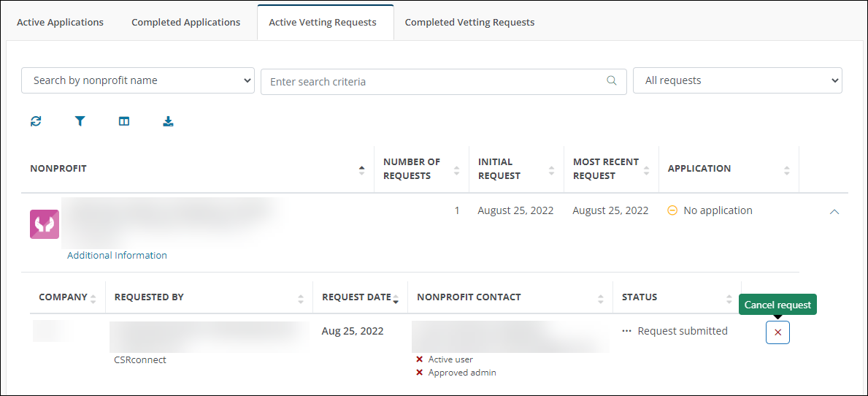Select the Active Vetting Requests tab
This screenshot has height=396, width=868.
tap(323, 22)
